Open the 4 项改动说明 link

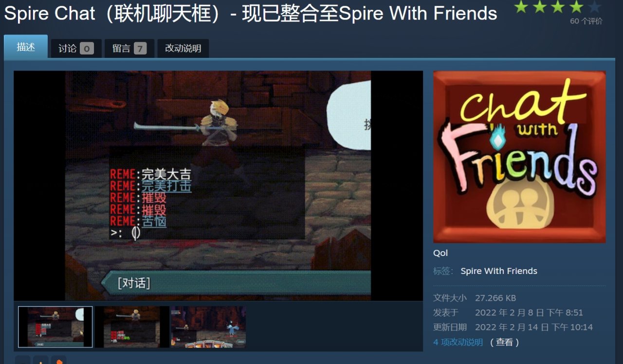[x=458, y=342]
